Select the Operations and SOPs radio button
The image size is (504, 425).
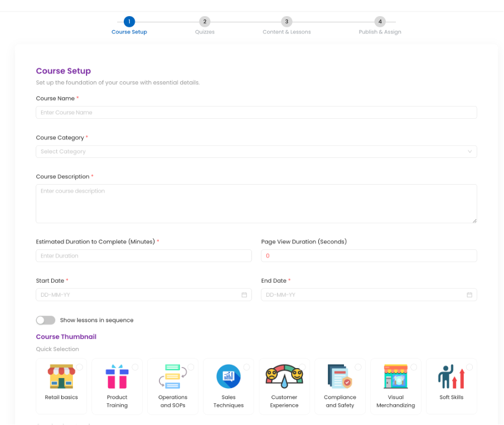coord(191,367)
